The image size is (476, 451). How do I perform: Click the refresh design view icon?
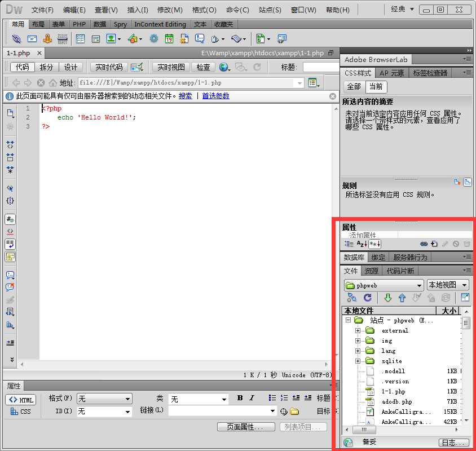pyautogui.click(x=257, y=67)
